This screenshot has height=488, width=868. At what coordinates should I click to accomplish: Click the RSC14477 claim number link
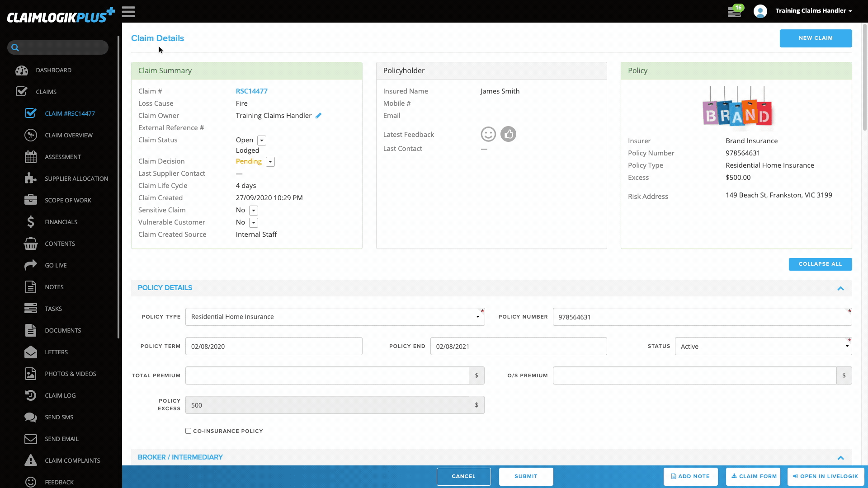pyautogui.click(x=252, y=91)
